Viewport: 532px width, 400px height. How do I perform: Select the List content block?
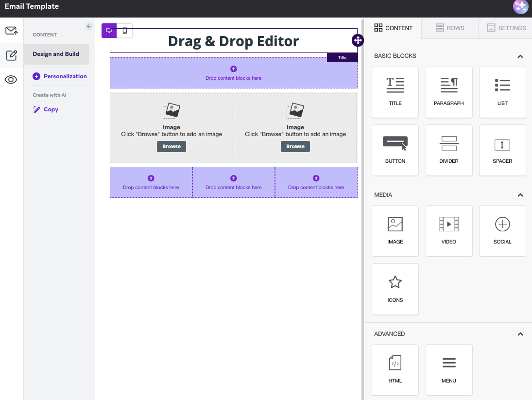pos(502,92)
